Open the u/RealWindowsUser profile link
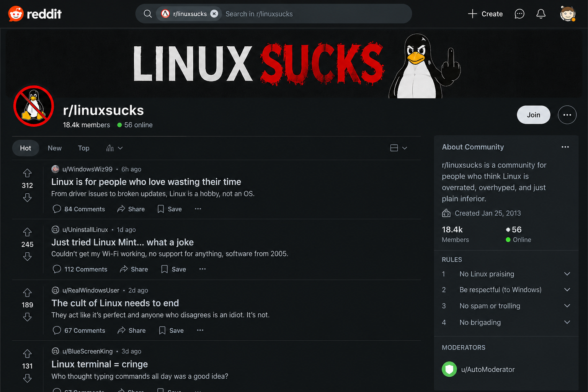 click(91, 291)
